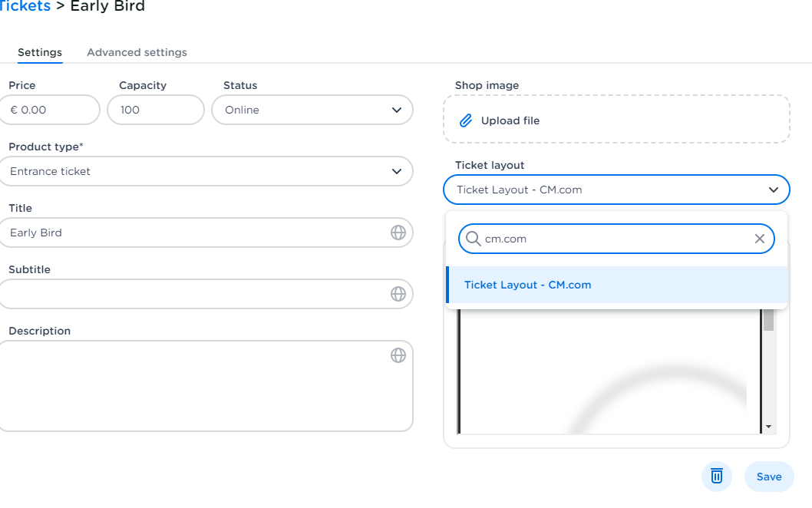This screenshot has height=508, width=812.
Task: Click the trash delete icon button
Action: 716,477
